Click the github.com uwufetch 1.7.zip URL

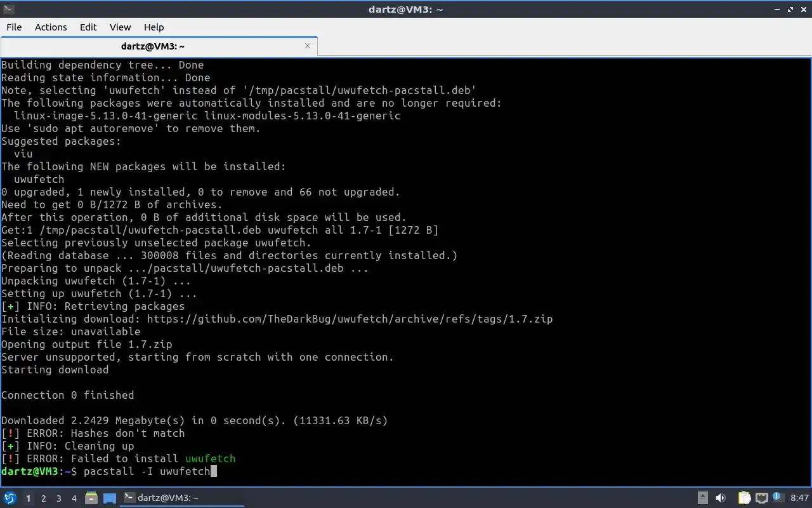350,319
